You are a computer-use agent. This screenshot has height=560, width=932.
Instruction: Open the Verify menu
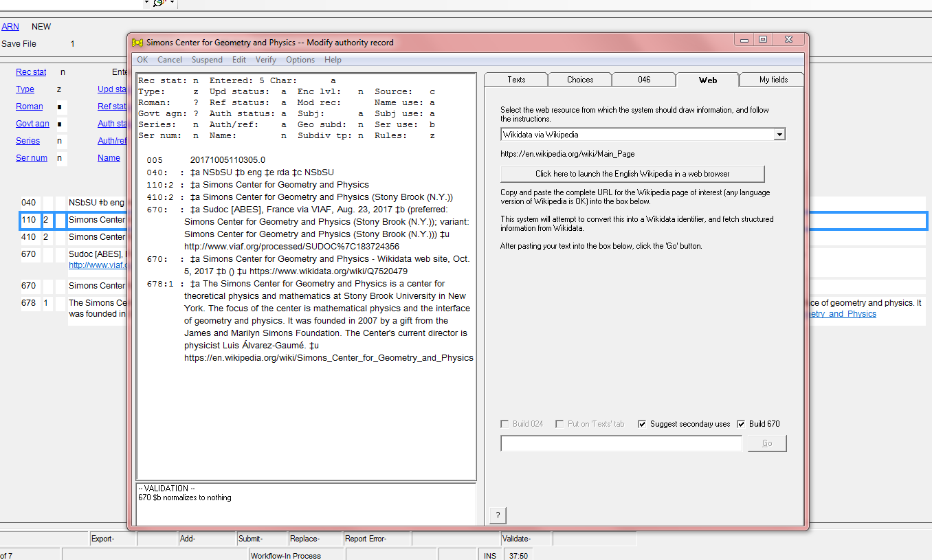(x=266, y=60)
